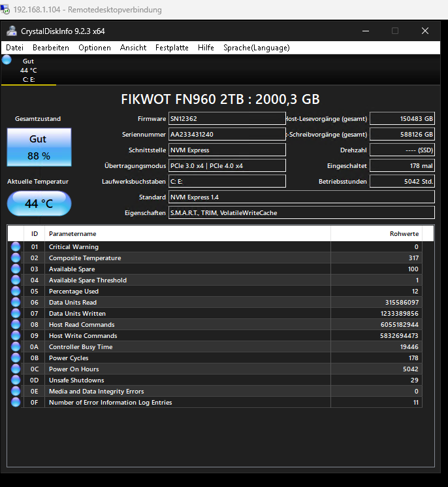Image resolution: width=448 pixels, height=487 pixels.
Task: Select the Composite Temperature parameter name
Action: point(85,258)
